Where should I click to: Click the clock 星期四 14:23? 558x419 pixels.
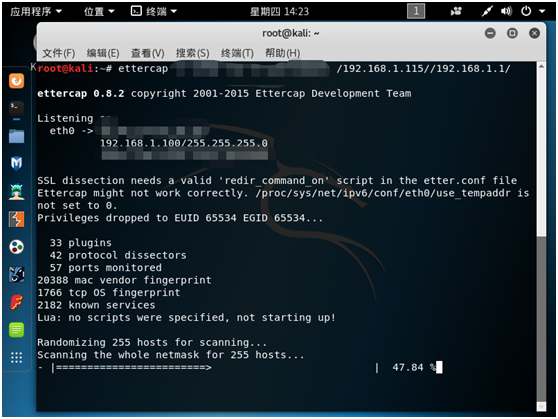click(279, 12)
